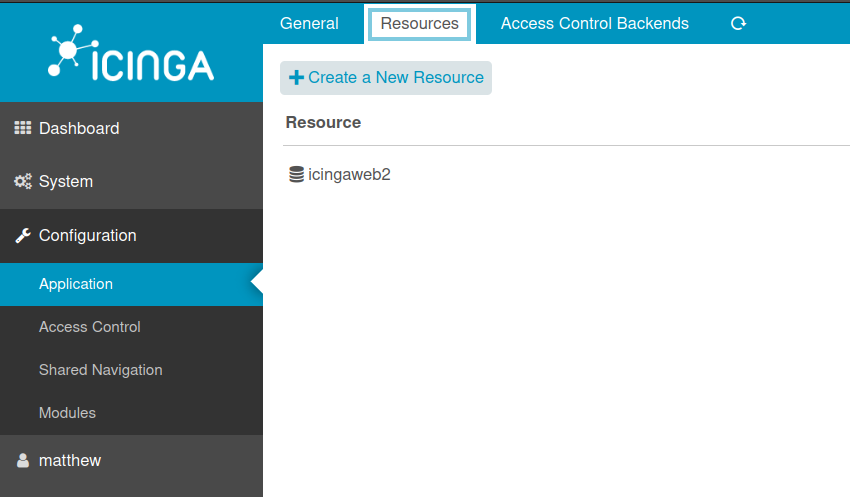Click the plus icon for new resource
The image size is (850, 497).
pos(296,78)
